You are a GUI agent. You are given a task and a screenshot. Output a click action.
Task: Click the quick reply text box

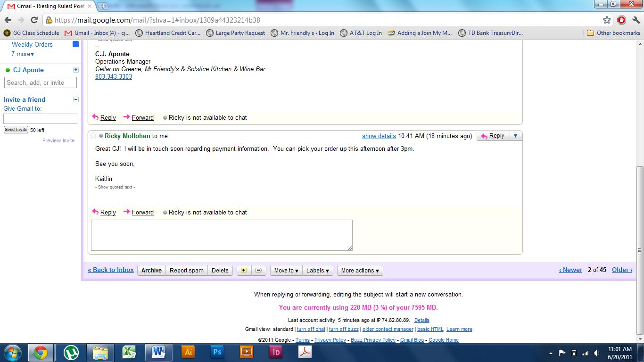pos(222,235)
